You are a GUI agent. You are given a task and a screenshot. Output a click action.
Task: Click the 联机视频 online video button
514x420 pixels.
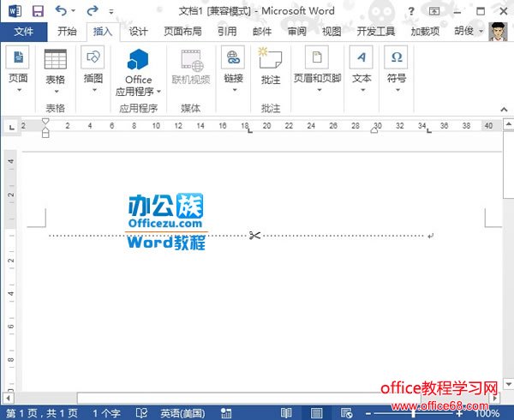(191, 68)
